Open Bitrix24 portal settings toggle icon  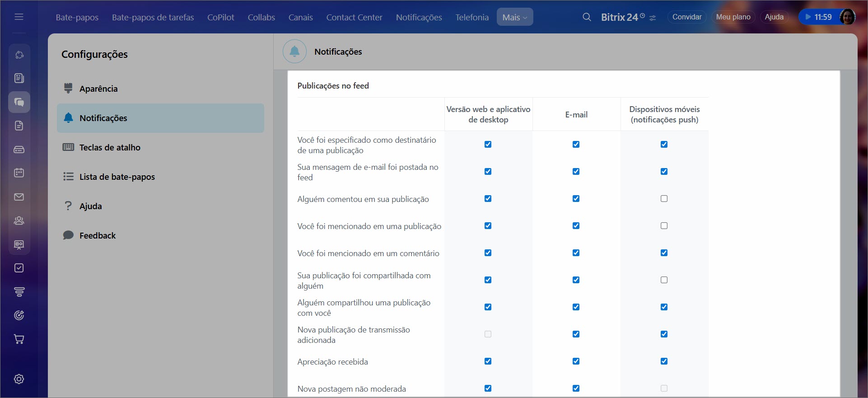(653, 18)
